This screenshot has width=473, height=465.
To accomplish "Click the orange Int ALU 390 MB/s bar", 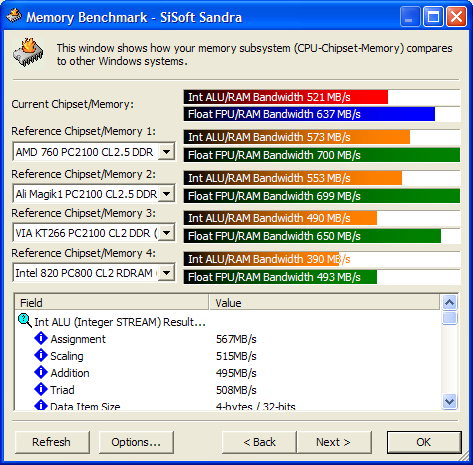I will point(262,259).
